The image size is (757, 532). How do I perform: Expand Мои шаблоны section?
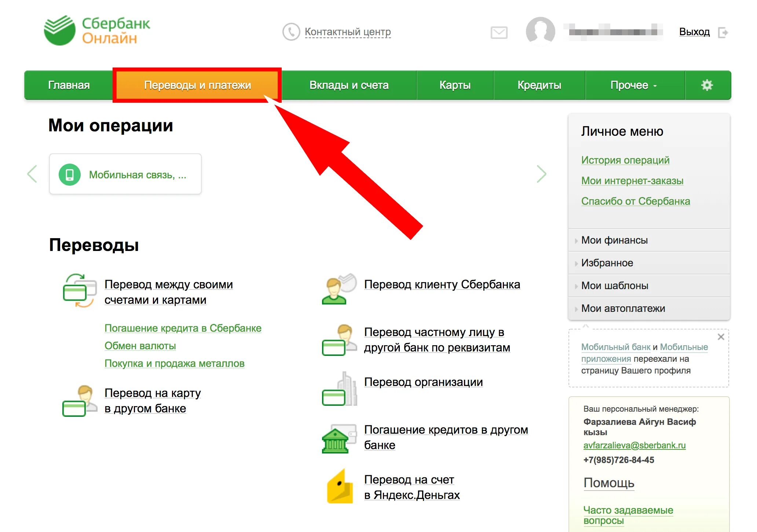click(x=649, y=286)
